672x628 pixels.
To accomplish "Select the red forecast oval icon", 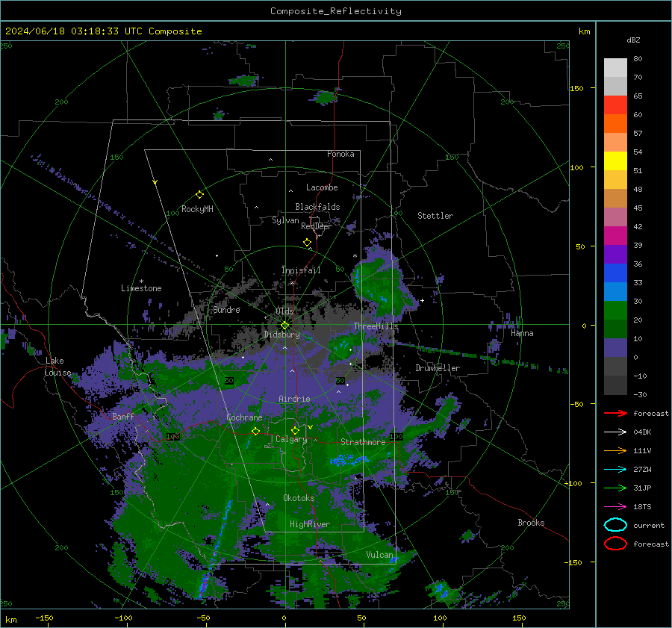I will 615,544.
